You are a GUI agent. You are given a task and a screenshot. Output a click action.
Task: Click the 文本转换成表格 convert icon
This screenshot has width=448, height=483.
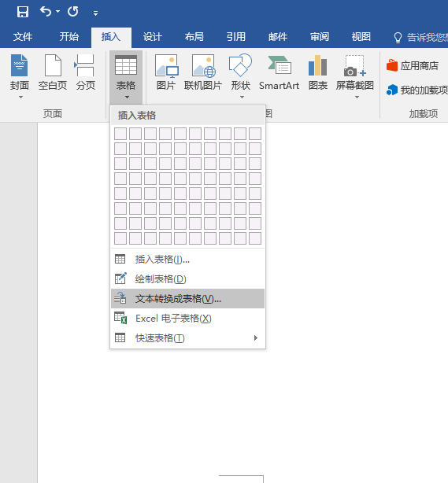[x=120, y=298]
